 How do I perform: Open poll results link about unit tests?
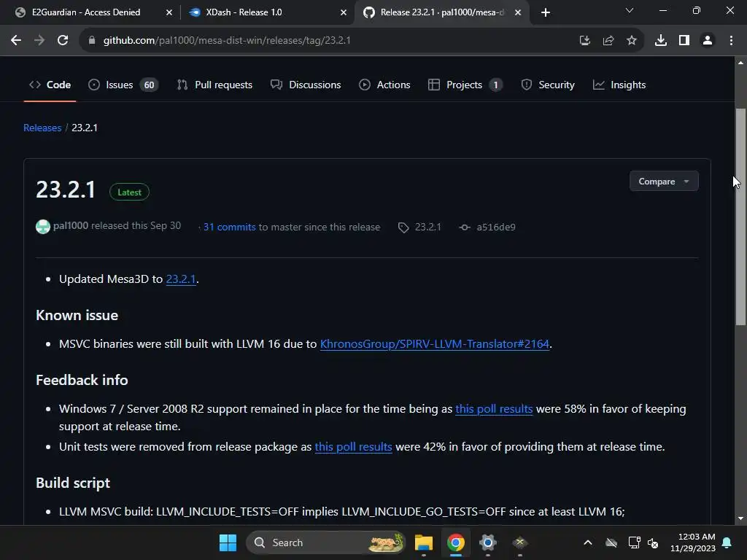pos(354,447)
